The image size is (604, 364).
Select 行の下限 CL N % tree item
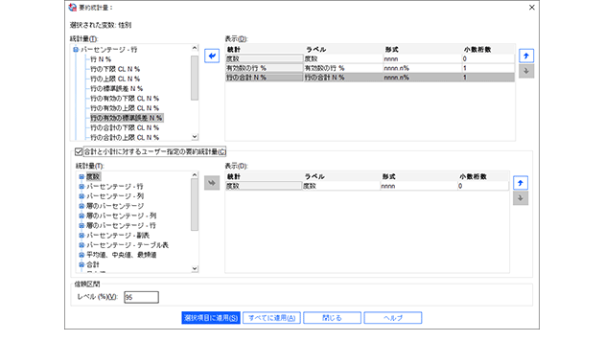pos(115,69)
